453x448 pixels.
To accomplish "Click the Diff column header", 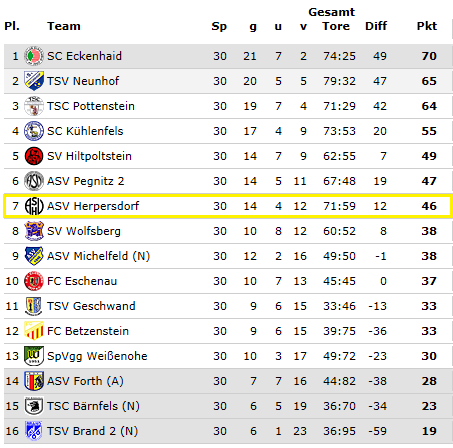I will click(376, 26).
